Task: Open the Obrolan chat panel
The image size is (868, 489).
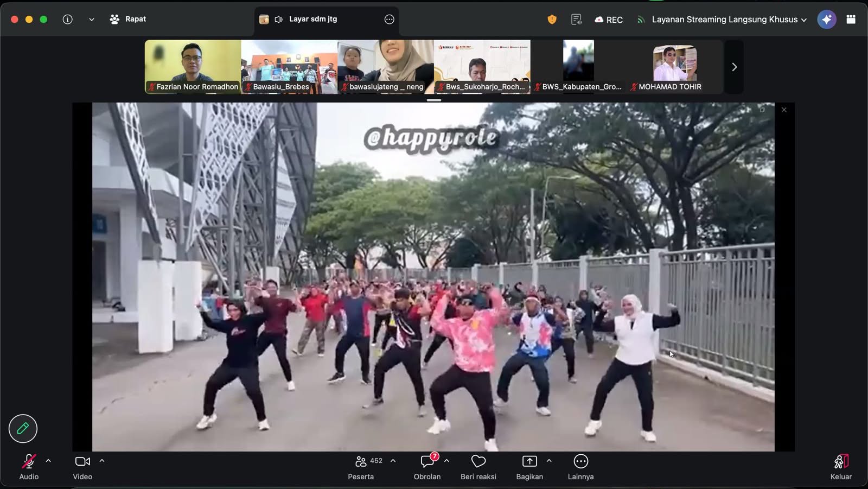Action: pyautogui.click(x=427, y=467)
